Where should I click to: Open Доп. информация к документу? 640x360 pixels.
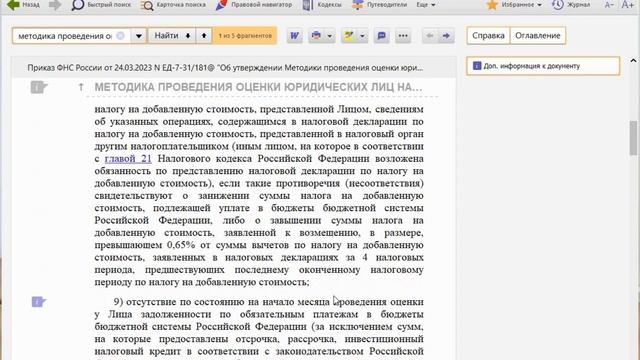[x=543, y=66]
